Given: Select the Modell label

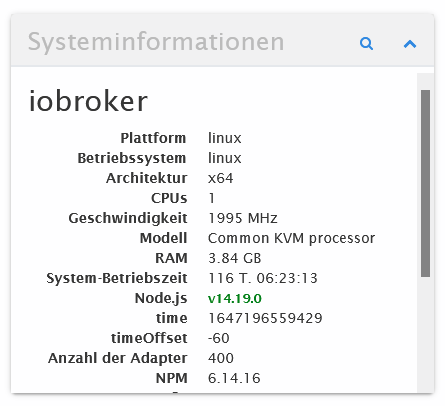Looking at the screenshot, I should coord(163,238).
